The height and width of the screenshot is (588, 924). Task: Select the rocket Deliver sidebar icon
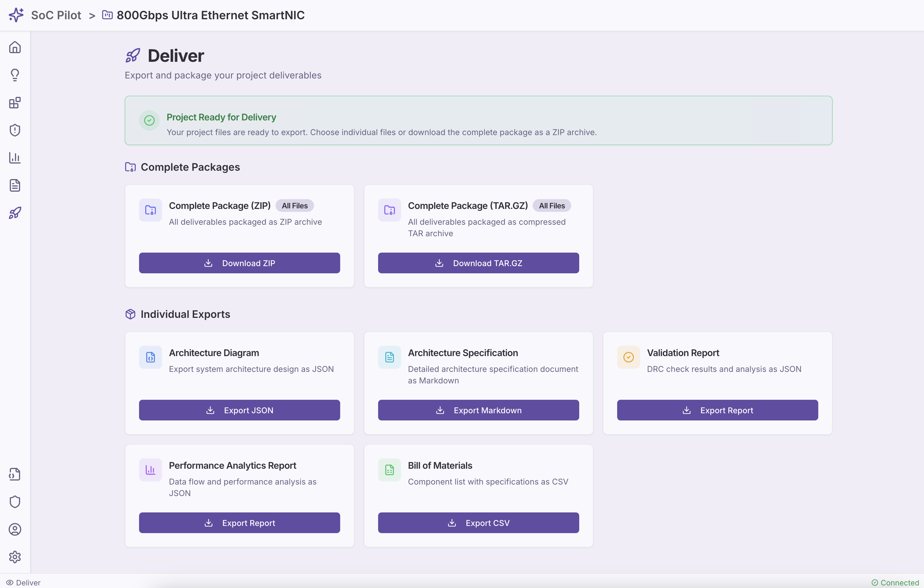click(15, 213)
